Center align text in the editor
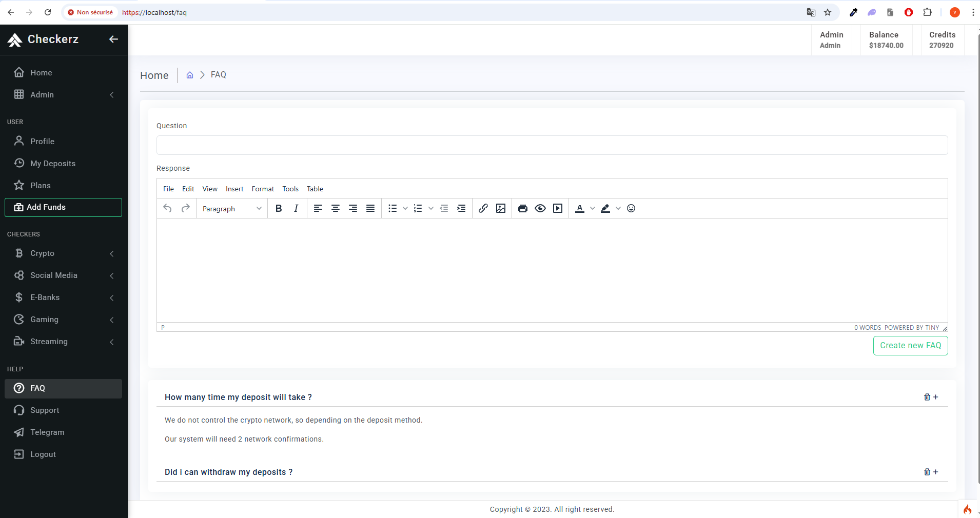Screen dimensions: 980x518 (x=336, y=208)
